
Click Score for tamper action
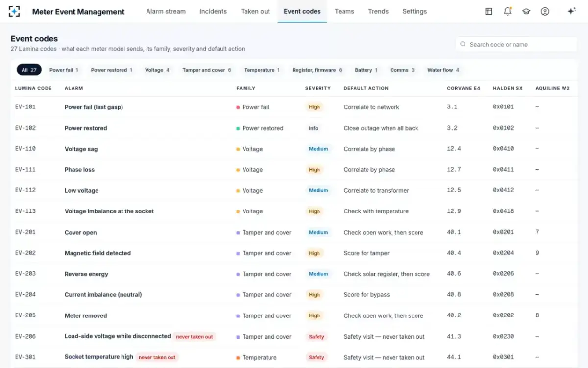click(x=367, y=253)
